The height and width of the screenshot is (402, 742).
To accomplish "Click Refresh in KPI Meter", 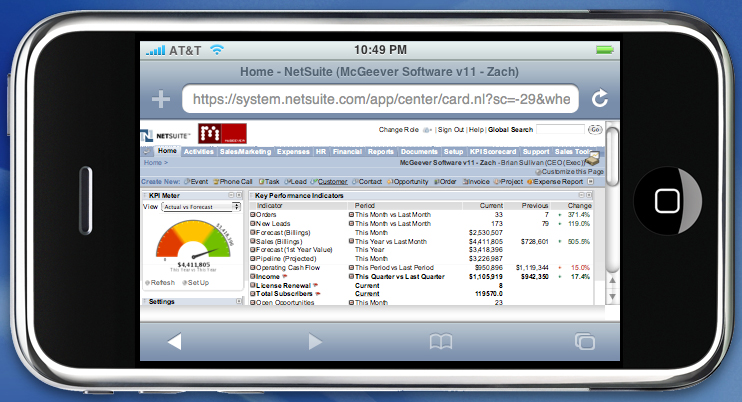I will click(x=160, y=282).
